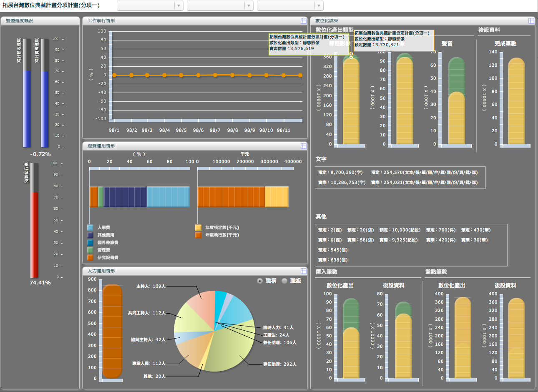Image resolution: width=538 pixels, height=392 pixels.
Task: Click the table view icon in 數位化成果 panel
Action: (531, 20)
